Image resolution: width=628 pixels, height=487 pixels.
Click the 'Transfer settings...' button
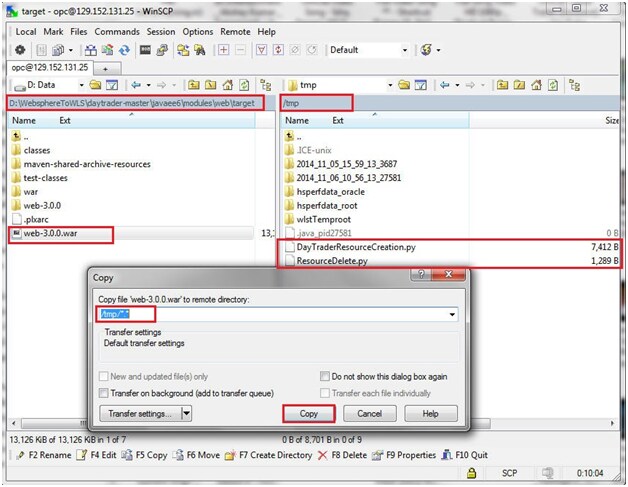pos(140,414)
